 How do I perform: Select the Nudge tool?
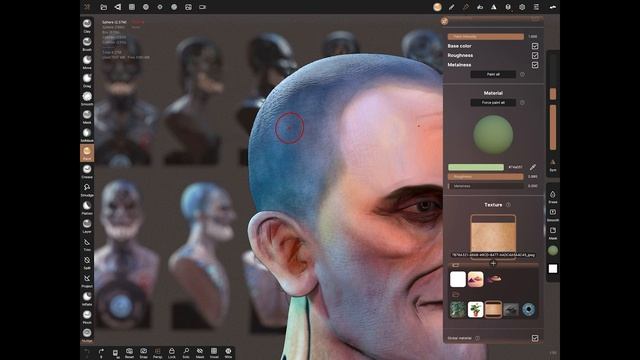click(x=87, y=335)
